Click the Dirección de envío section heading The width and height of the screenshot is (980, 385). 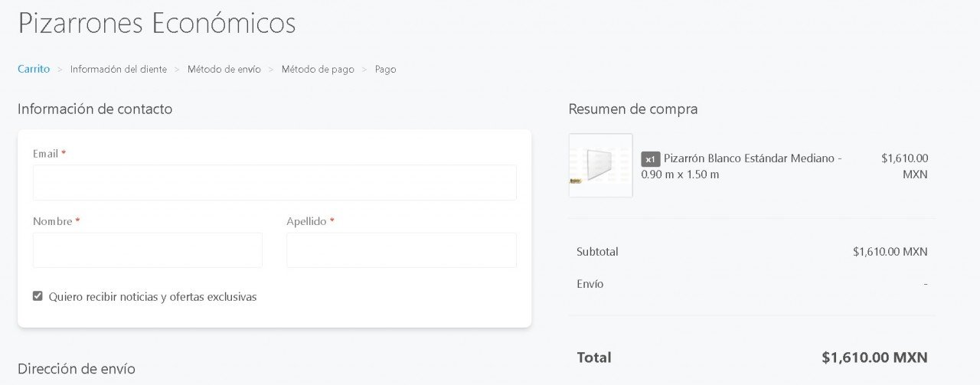coord(76,369)
